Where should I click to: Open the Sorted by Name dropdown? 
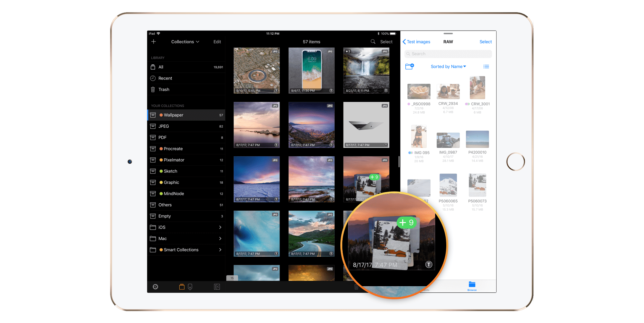point(448,66)
